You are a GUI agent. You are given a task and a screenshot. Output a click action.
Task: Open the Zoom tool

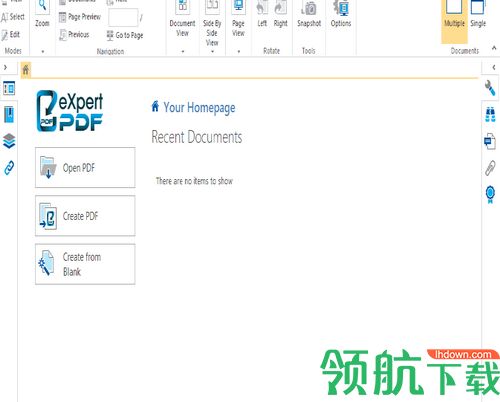(x=42, y=15)
